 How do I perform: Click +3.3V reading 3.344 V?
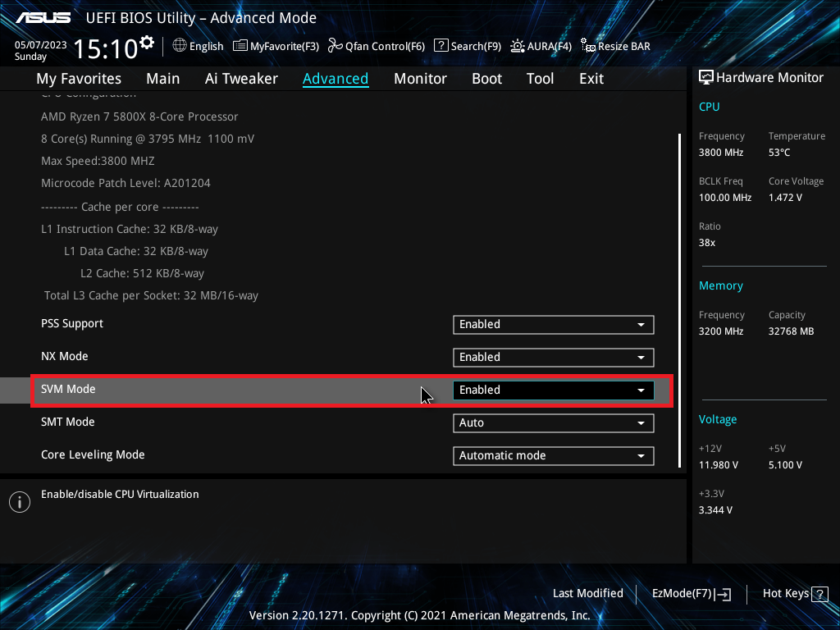715,510
